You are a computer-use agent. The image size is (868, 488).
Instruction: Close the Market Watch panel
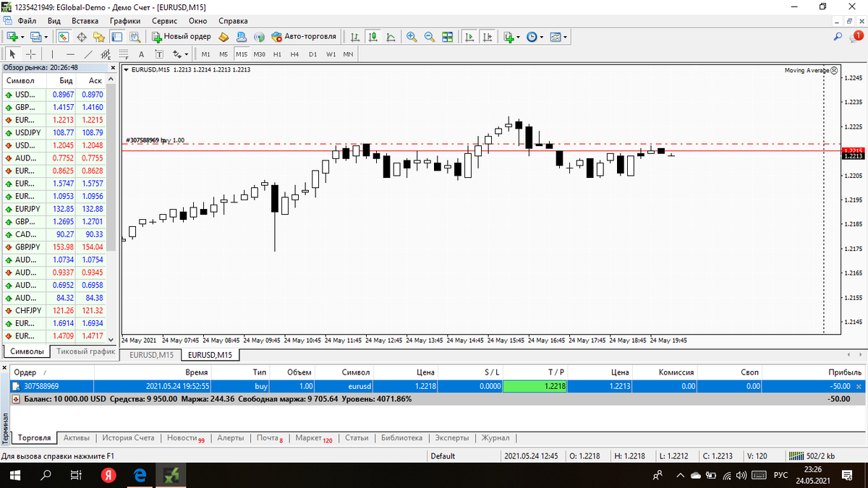pyautogui.click(x=112, y=67)
